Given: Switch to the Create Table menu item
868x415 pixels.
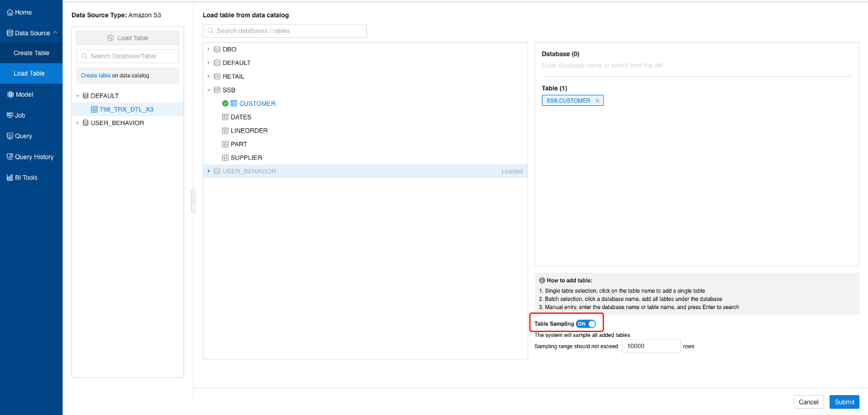Looking at the screenshot, I should (x=31, y=53).
